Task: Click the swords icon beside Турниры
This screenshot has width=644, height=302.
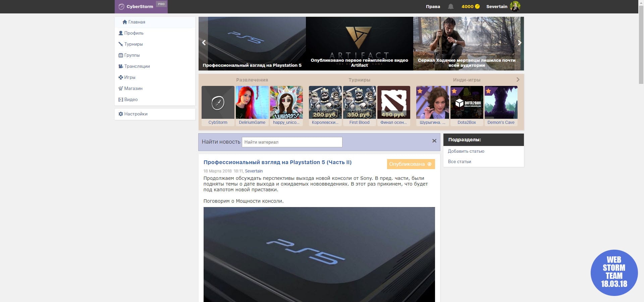Action: (121, 44)
